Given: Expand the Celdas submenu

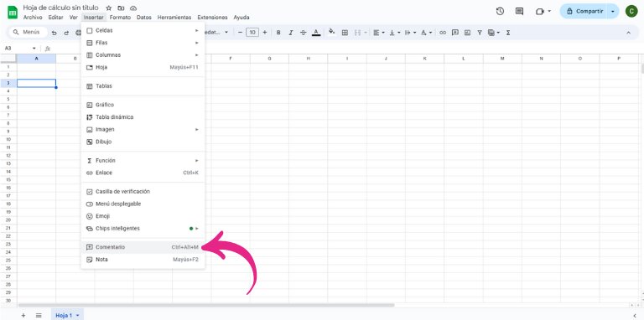Looking at the screenshot, I should [x=143, y=30].
